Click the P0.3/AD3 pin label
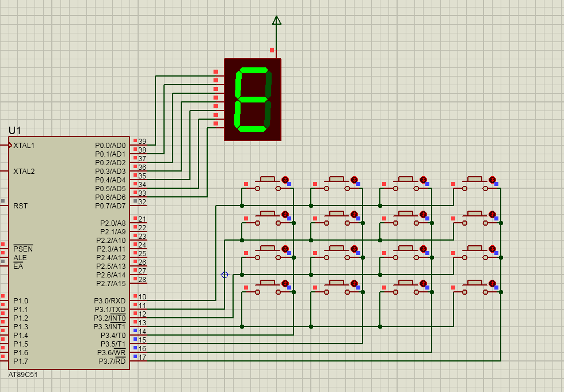 coord(110,172)
